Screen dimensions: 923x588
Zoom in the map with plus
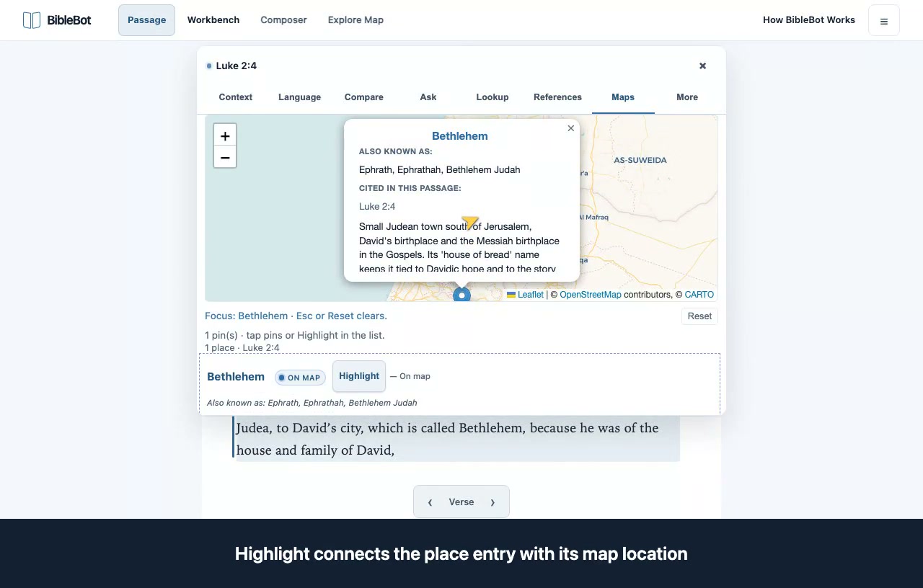click(x=225, y=135)
